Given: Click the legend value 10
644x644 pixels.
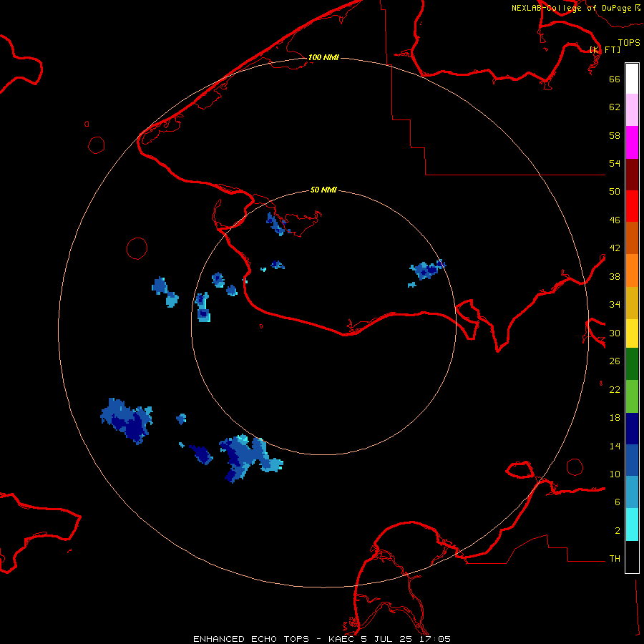Looking at the screenshot, I should [x=615, y=474].
